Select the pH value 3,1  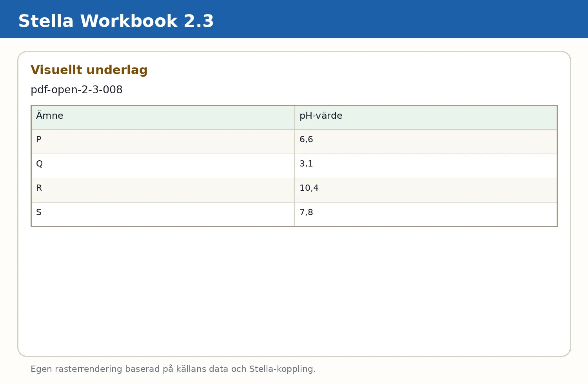click(426, 166)
